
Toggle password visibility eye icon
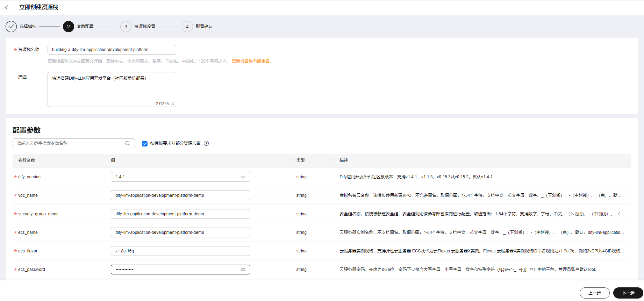243,270
